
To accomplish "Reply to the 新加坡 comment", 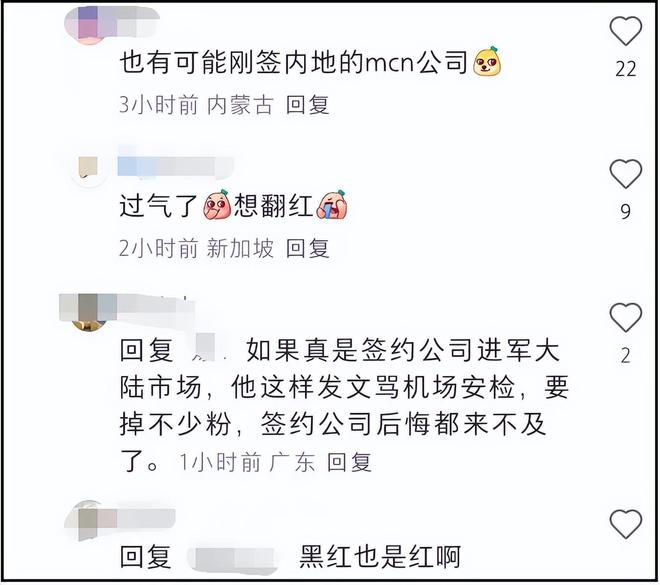I will (x=307, y=248).
